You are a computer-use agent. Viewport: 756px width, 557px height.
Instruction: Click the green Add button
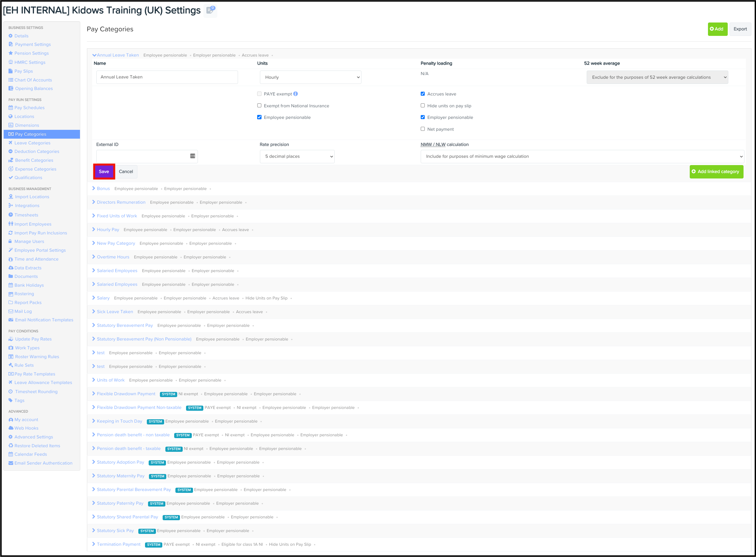click(717, 29)
